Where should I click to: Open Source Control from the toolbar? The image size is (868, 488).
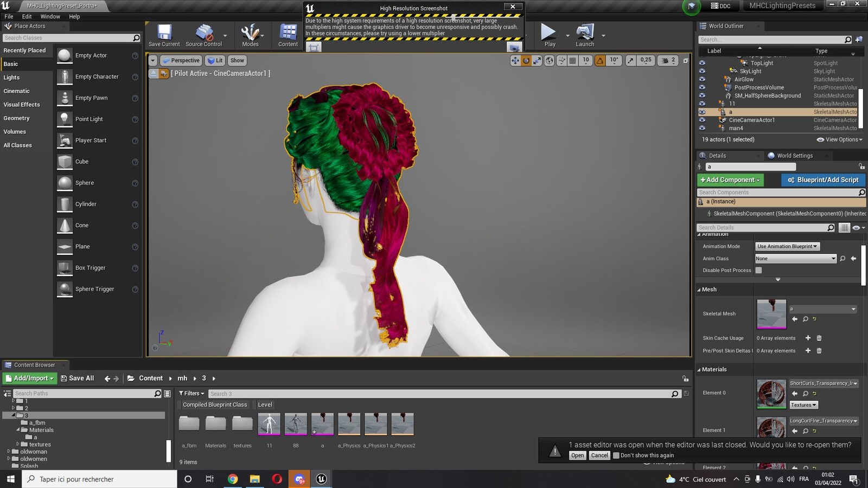[x=203, y=35]
